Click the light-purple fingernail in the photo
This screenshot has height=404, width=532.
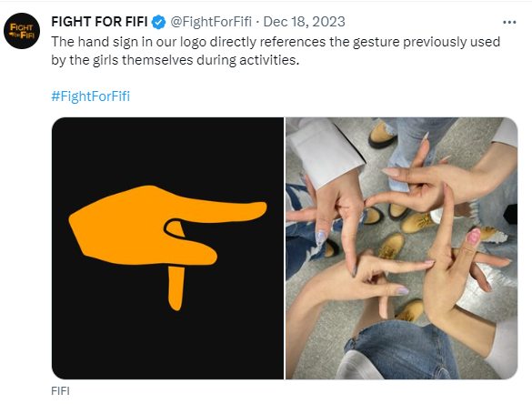(x=403, y=291)
